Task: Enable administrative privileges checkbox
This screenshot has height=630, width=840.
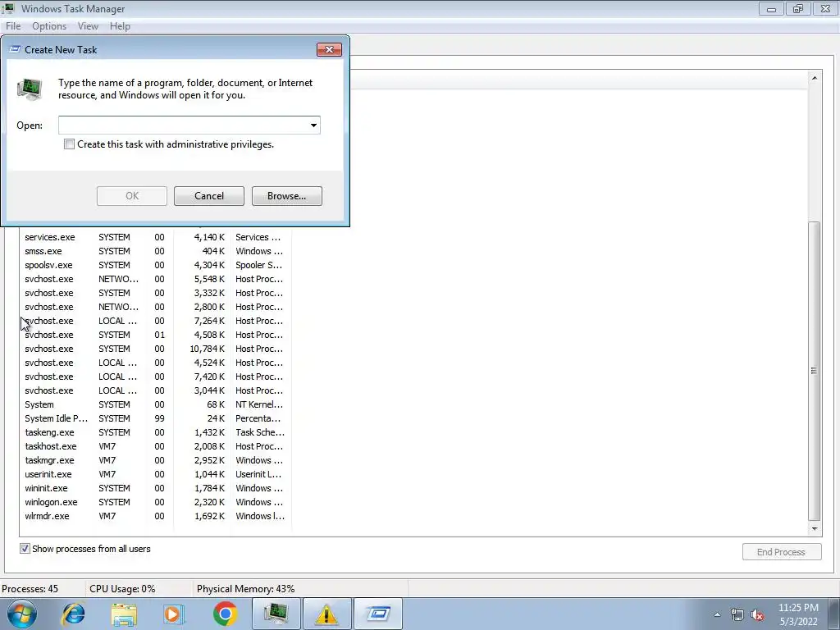Action: (x=69, y=144)
